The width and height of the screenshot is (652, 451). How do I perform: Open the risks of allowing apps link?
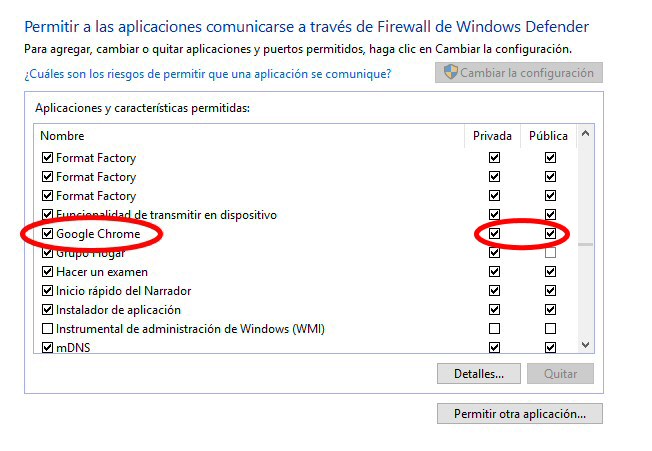click(x=208, y=74)
